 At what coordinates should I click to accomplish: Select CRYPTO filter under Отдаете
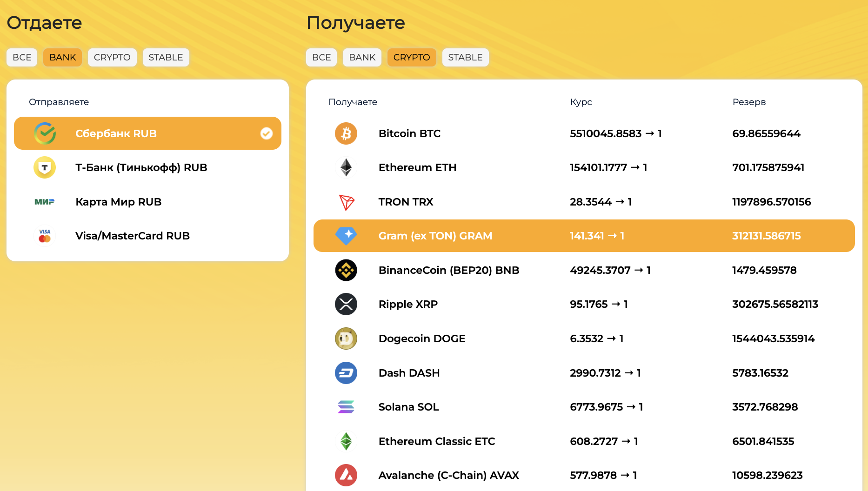(112, 57)
